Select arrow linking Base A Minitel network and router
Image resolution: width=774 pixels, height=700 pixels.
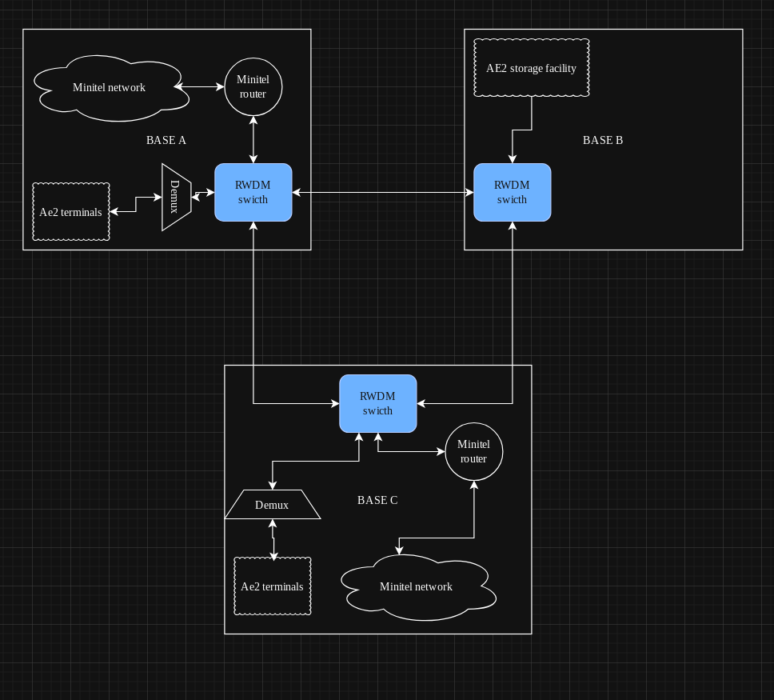click(x=198, y=86)
